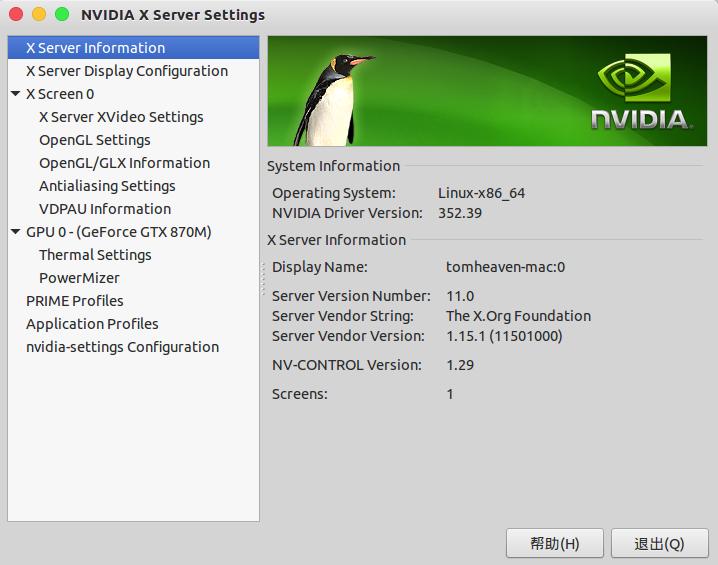The width and height of the screenshot is (718, 565).
Task: Select GPU 0 - (GeForce GTX 870M)
Action: [118, 232]
